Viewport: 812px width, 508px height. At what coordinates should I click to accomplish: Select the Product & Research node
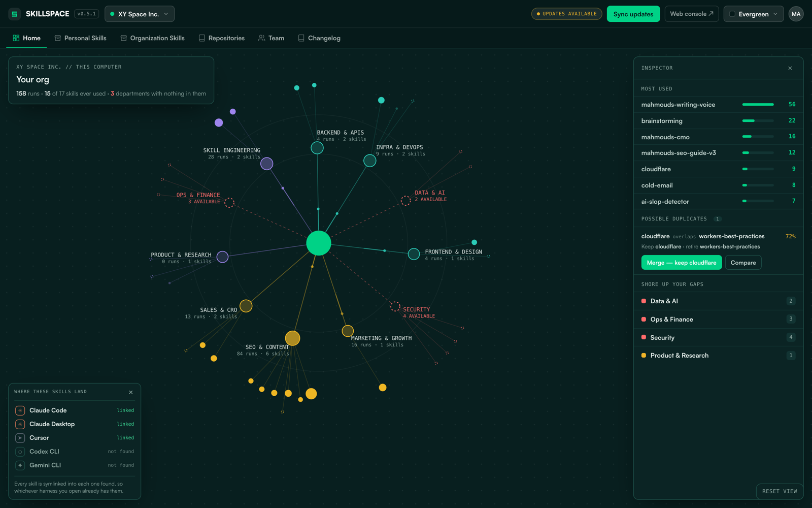click(222, 257)
